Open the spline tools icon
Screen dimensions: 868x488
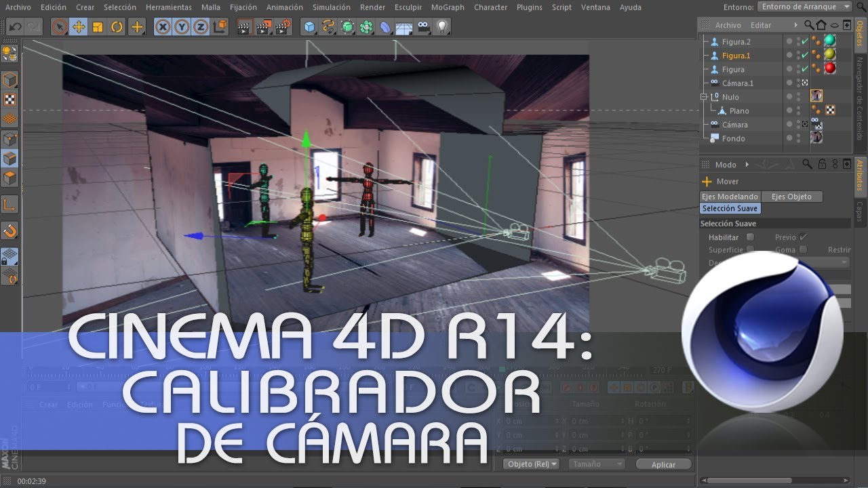[x=329, y=27]
